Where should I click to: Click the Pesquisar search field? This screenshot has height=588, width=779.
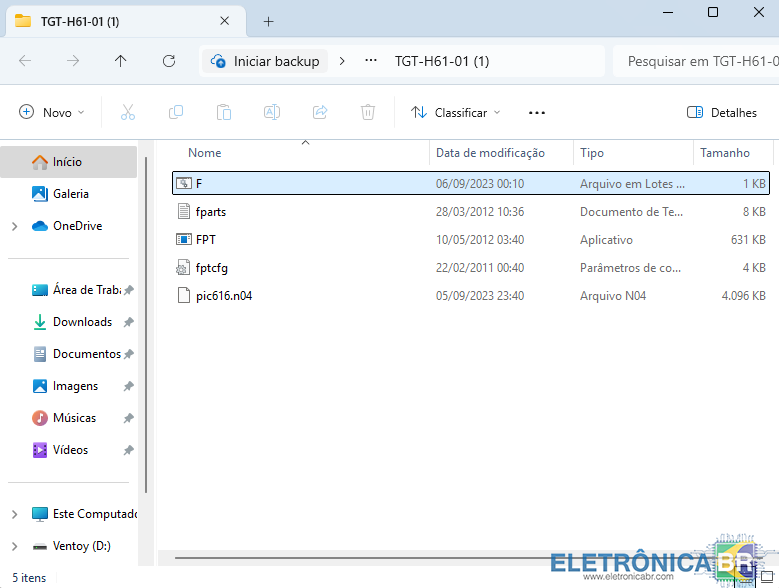(x=700, y=61)
